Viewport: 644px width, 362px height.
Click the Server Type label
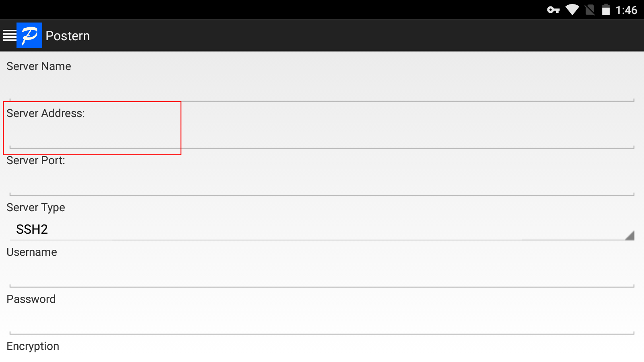pyautogui.click(x=36, y=208)
